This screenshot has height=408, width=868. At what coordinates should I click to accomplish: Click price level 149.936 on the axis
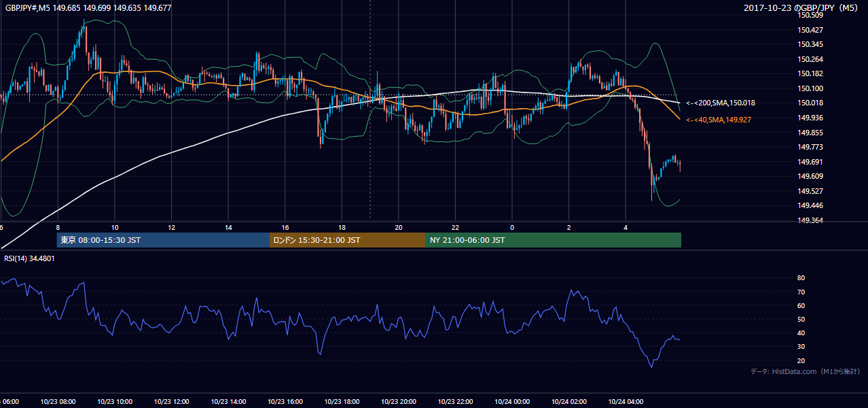(x=810, y=118)
